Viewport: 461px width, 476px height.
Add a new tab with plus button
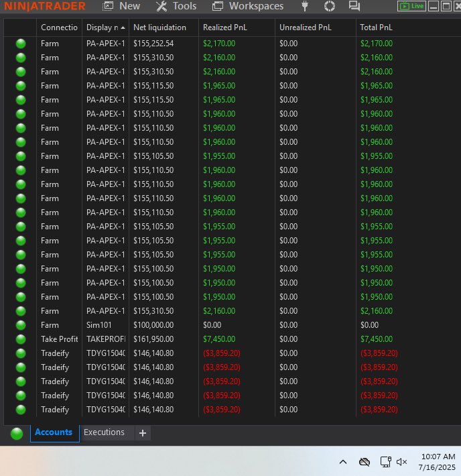pos(143,433)
